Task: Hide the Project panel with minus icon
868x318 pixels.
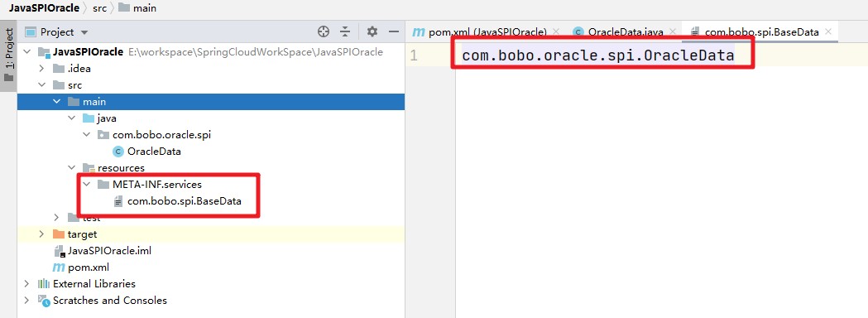Action: [x=394, y=32]
